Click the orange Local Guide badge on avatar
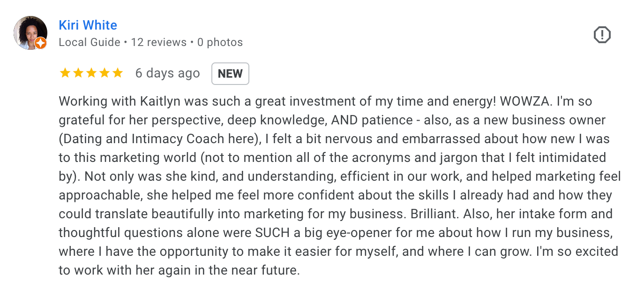Image resolution: width=644 pixels, height=291 pixels. (x=41, y=43)
